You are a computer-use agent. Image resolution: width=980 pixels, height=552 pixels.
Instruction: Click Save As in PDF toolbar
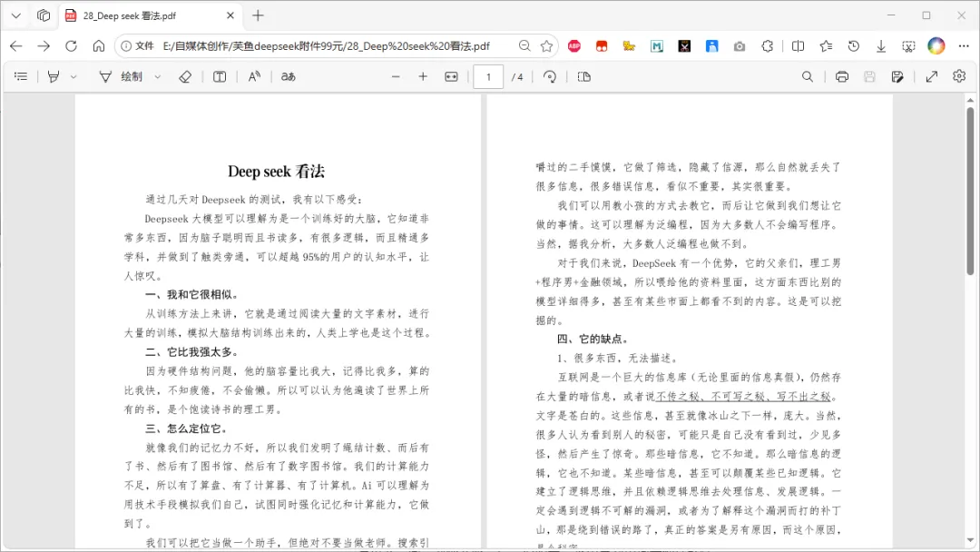897,76
